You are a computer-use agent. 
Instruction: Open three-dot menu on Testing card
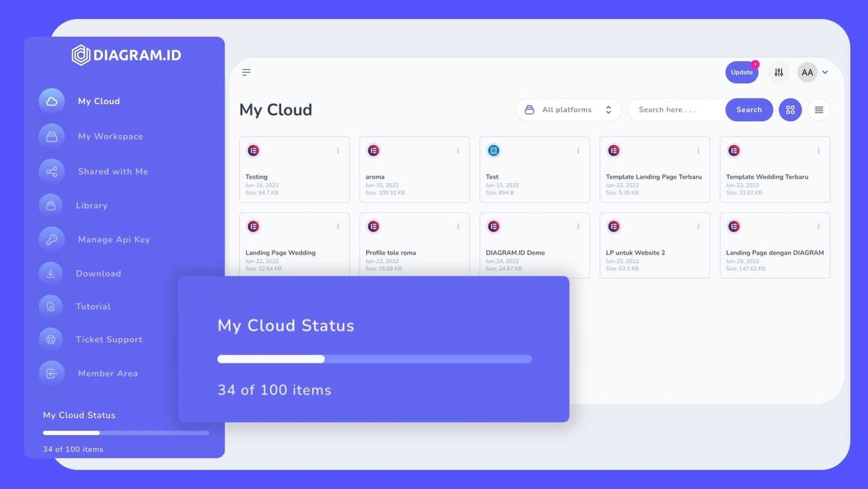click(338, 151)
